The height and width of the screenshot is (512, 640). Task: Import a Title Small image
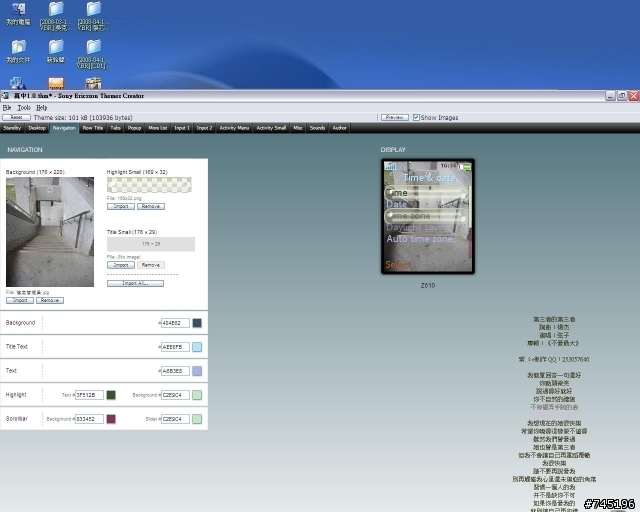pyautogui.click(x=121, y=265)
